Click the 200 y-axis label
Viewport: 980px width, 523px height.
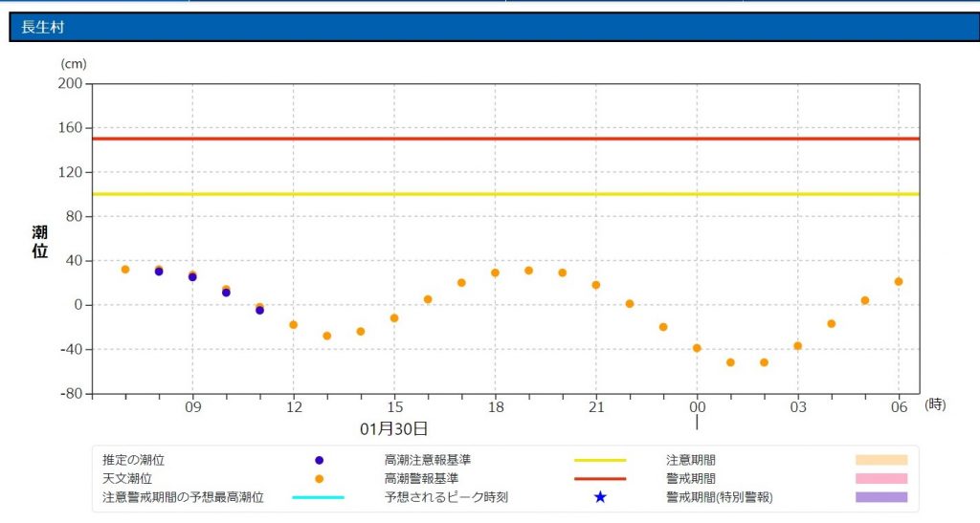tap(70, 83)
